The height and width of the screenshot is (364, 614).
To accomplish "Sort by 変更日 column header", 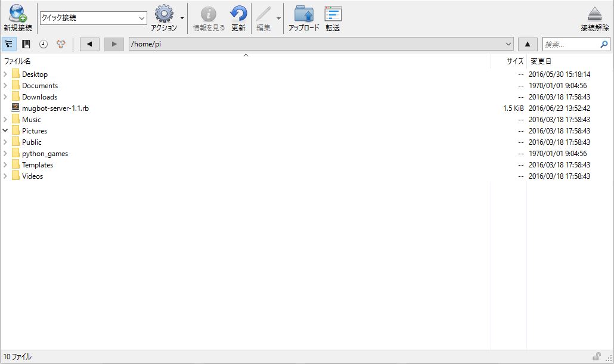I will 541,61.
